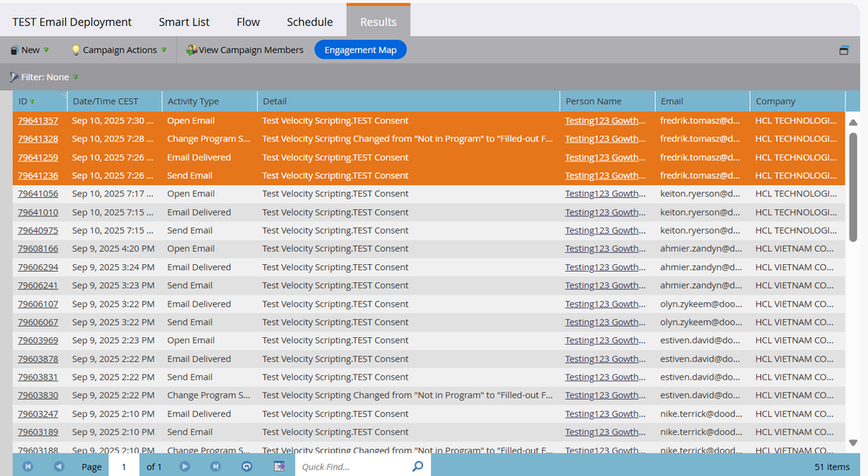The width and height of the screenshot is (868, 476).
Task: Focus the Quick Find search box
Action: 354,466
